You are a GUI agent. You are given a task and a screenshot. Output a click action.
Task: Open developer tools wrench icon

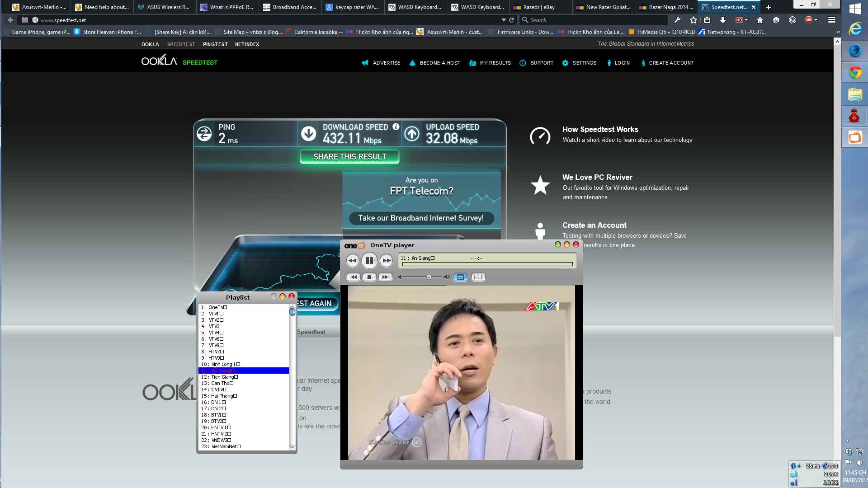677,20
